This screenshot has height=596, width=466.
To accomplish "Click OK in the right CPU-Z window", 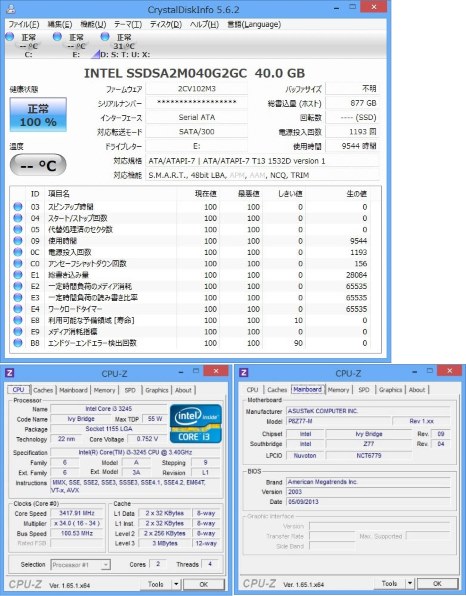I will (x=437, y=583).
